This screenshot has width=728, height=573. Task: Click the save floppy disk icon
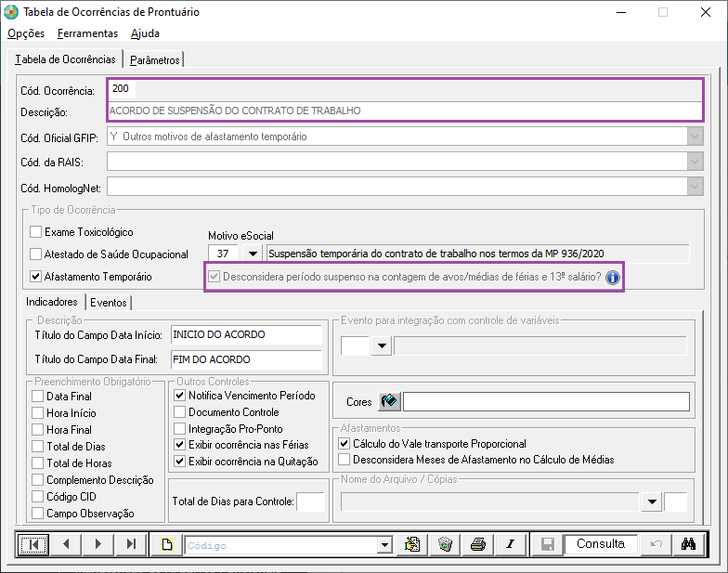pyautogui.click(x=548, y=544)
